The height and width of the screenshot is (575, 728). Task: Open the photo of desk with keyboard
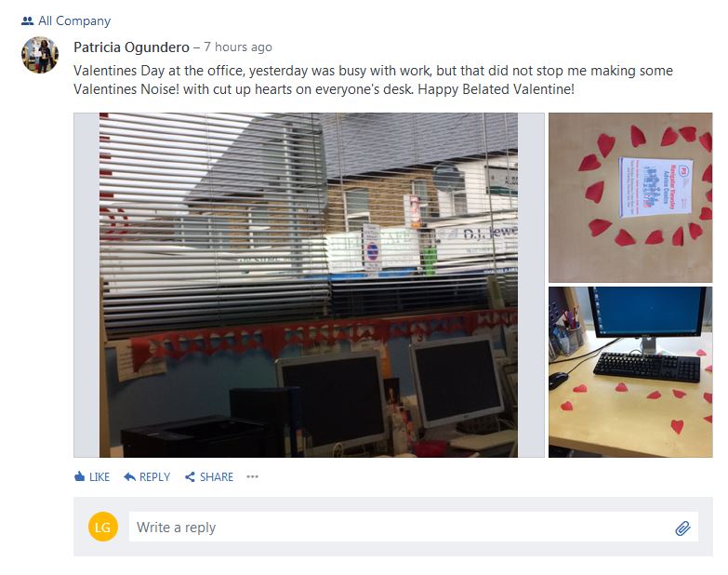[630, 372]
